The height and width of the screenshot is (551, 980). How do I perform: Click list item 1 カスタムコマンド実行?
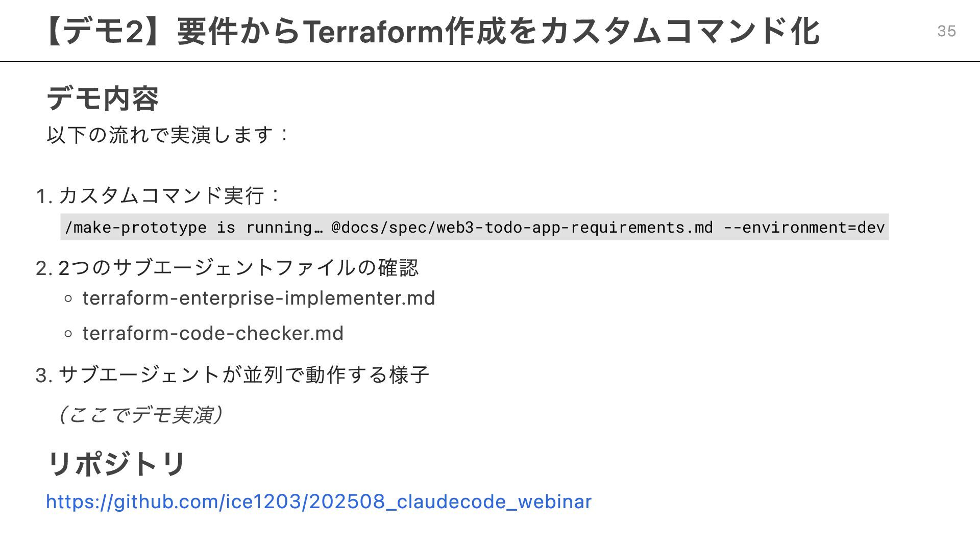pos(158,195)
